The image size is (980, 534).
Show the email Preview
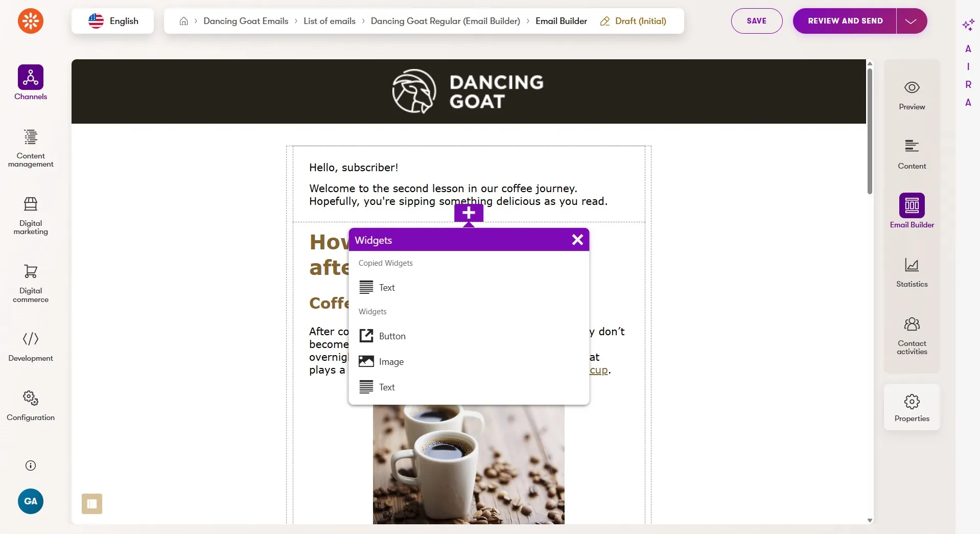tap(912, 96)
